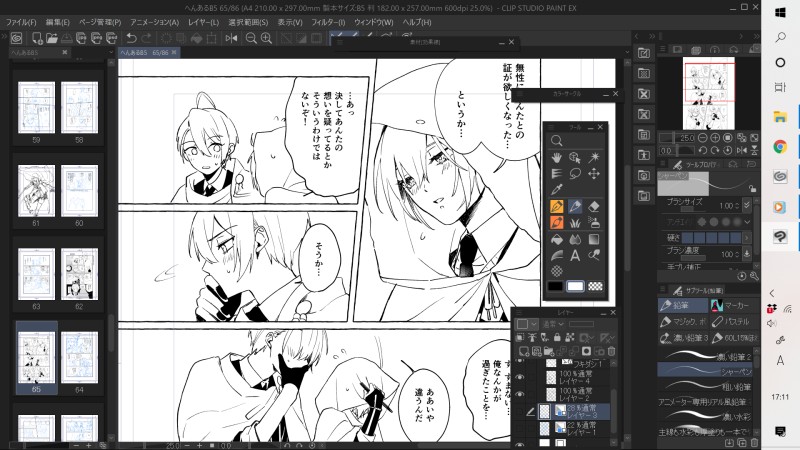800x450 pixels.
Task: Toggle visibility of レイヤー 2
Action: [520, 394]
